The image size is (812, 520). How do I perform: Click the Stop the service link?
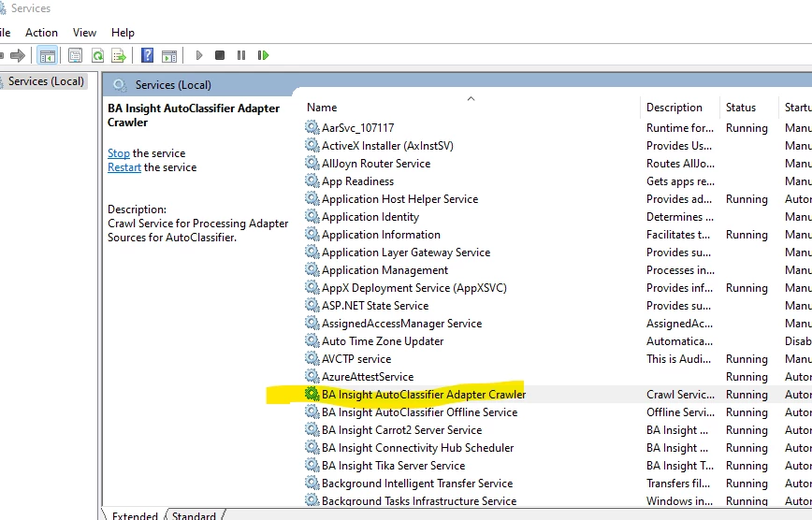tap(118, 153)
